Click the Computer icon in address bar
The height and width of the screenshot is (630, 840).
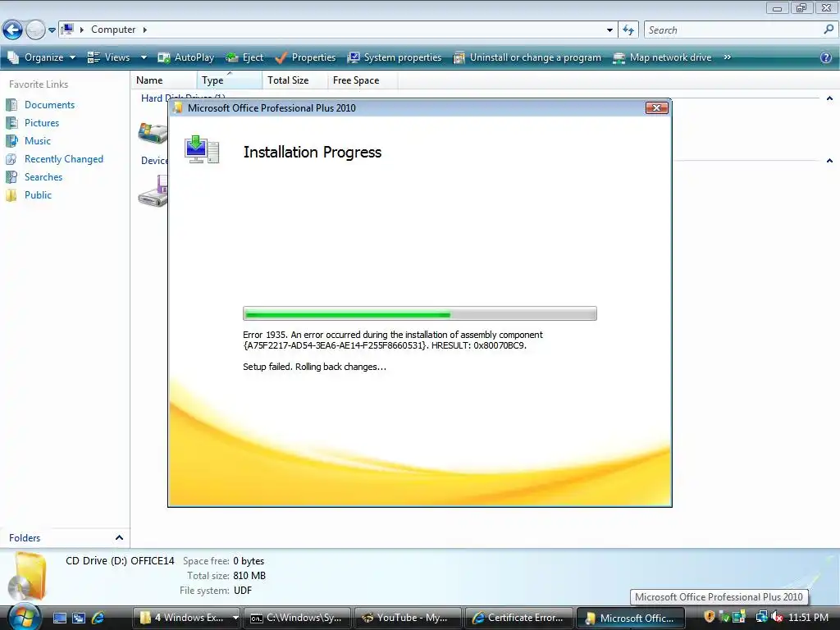pyautogui.click(x=67, y=30)
